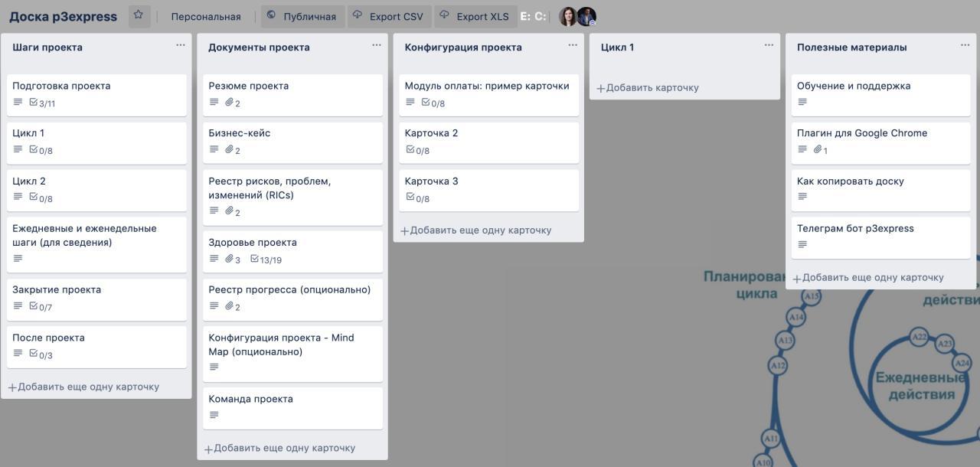This screenshot has width=980, height=467.
Task: Add another card to Полезные материалы list
Action: click(868, 277)
